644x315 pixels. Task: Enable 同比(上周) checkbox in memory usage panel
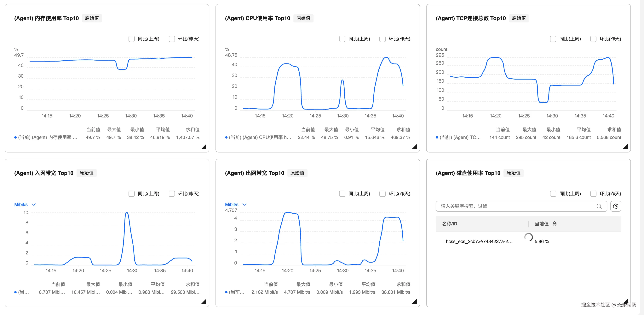pos(131,39)
